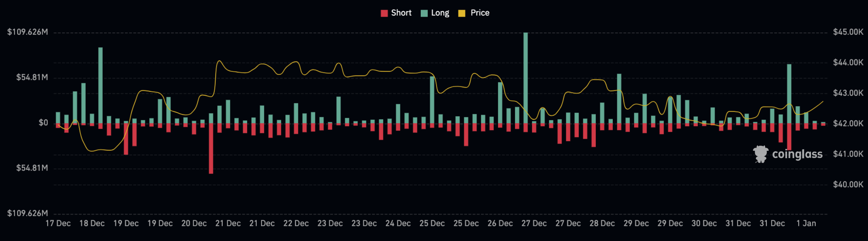
Task: Click the "$43.00K" price axis label
Action: point(848,93)
